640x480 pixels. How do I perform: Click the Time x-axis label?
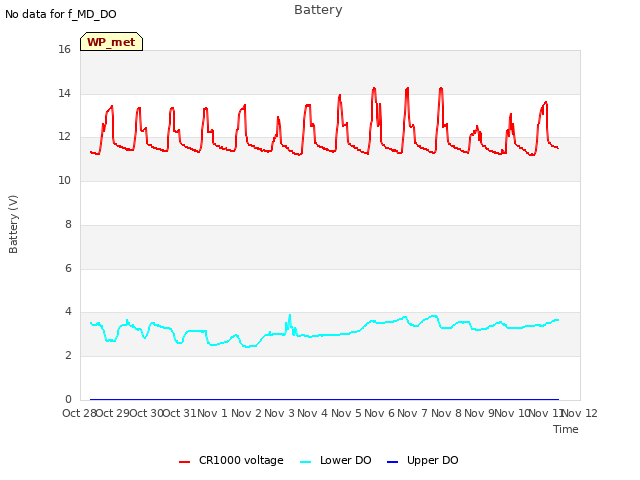coord(566,429)
